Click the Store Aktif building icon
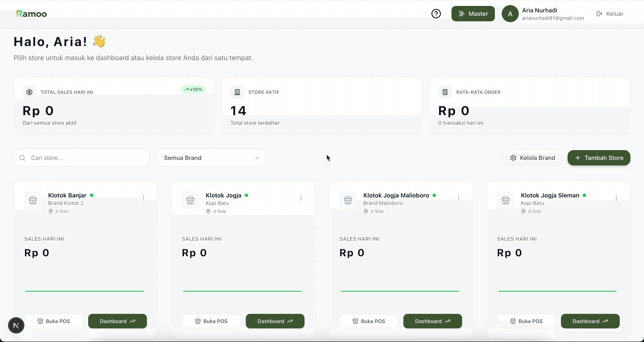This screenshot has width=644, height=342. [237, 92]
